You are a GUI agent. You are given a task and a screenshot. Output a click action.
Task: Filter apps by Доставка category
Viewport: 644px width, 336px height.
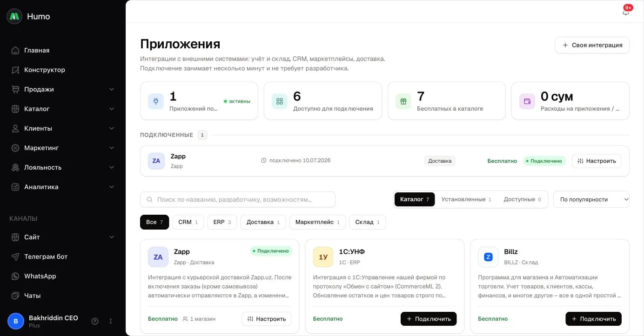click(x=263, y=222)
